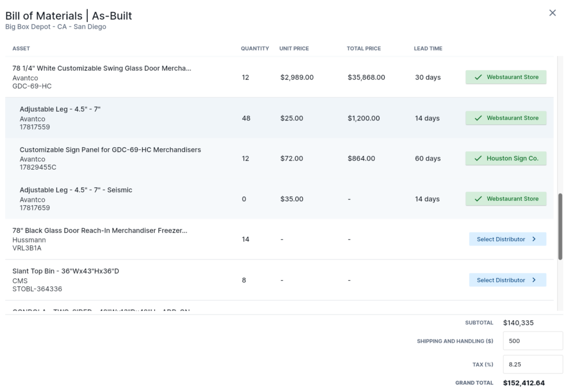Open Houston Sign Co. distributor for Sign Panel
This screenshot has width=566, height=392.
506,158
